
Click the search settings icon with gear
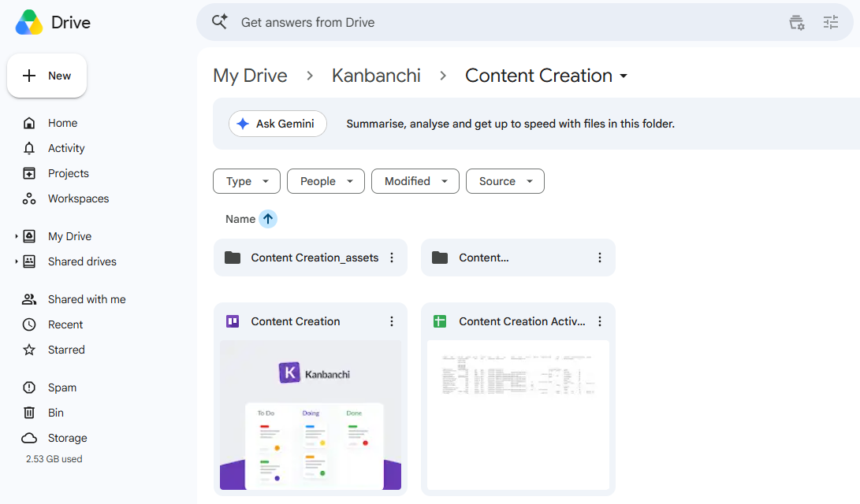tap(796, 23)
